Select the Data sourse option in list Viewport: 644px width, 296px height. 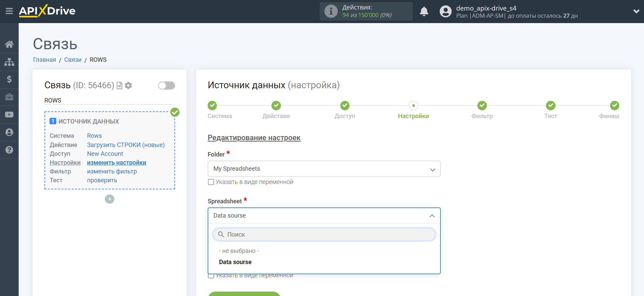pos(235,262)
